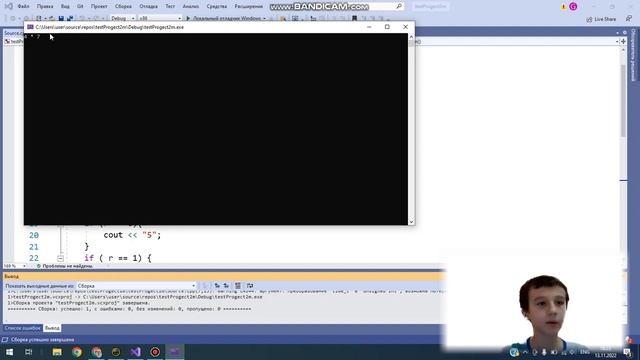Click the ENG language indicator in tray
Screen dimensions: 640x360
(x=585, y=352)
